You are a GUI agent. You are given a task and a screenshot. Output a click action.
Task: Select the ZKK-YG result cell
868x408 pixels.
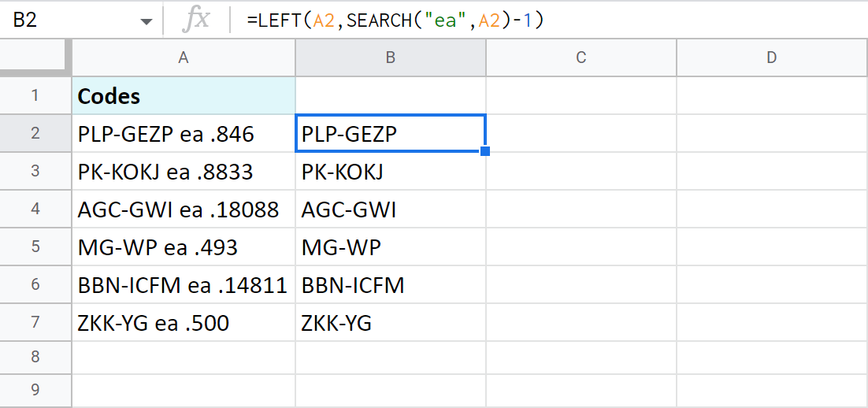click(x=391, y=323)
